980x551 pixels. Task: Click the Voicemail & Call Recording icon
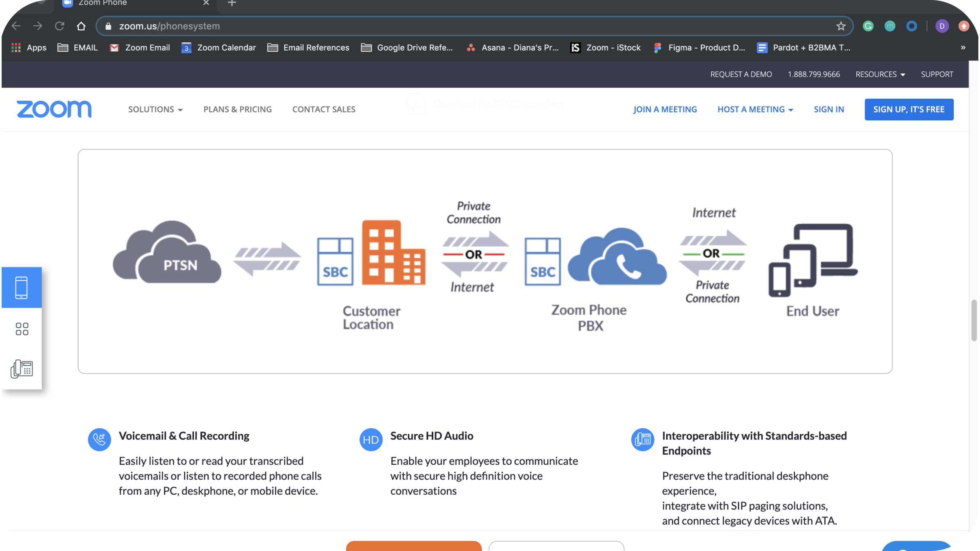(99, 440)
